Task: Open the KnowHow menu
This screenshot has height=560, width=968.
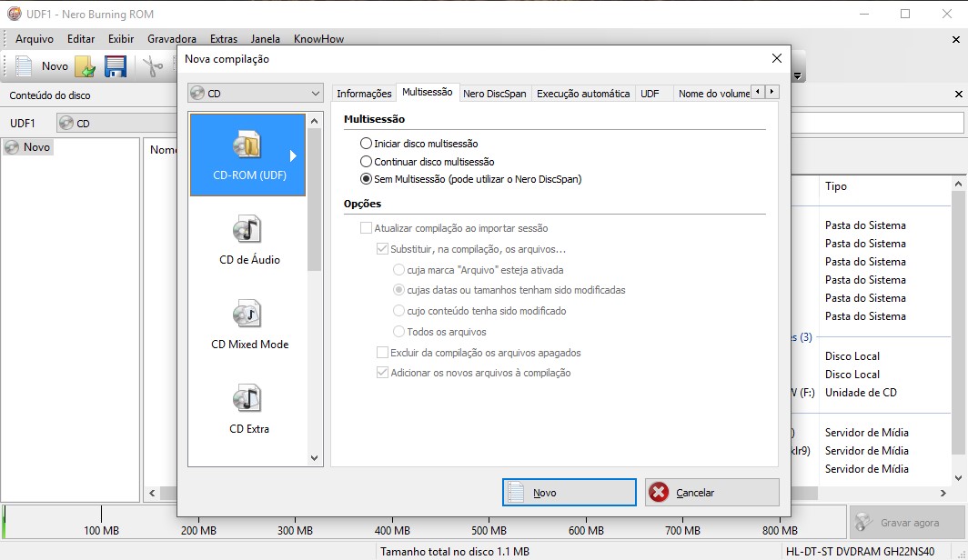Action: point(318,39)
